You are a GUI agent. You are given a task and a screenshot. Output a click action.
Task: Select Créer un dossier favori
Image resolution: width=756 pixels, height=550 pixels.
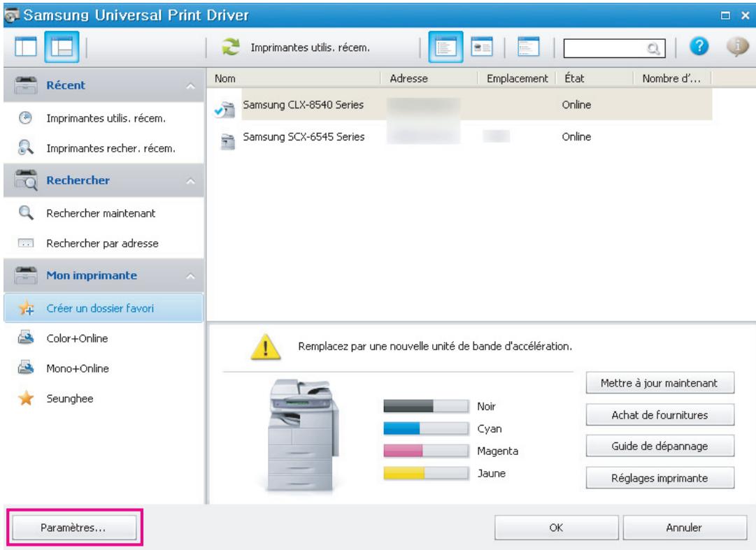click(x=104, y=307)
